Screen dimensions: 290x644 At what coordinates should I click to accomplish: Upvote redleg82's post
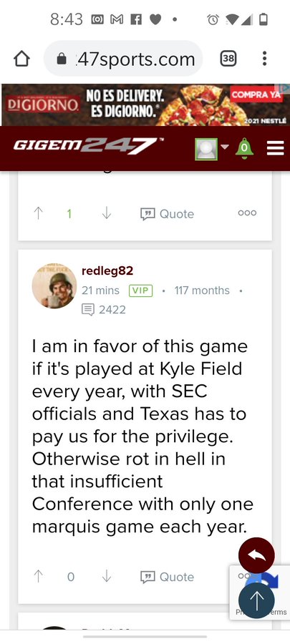38,577
